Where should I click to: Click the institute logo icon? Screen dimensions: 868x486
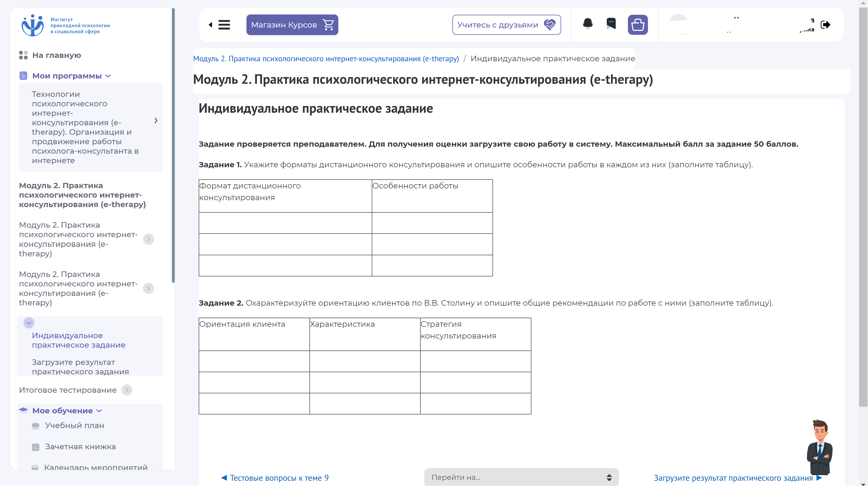(x=33, y=25)
